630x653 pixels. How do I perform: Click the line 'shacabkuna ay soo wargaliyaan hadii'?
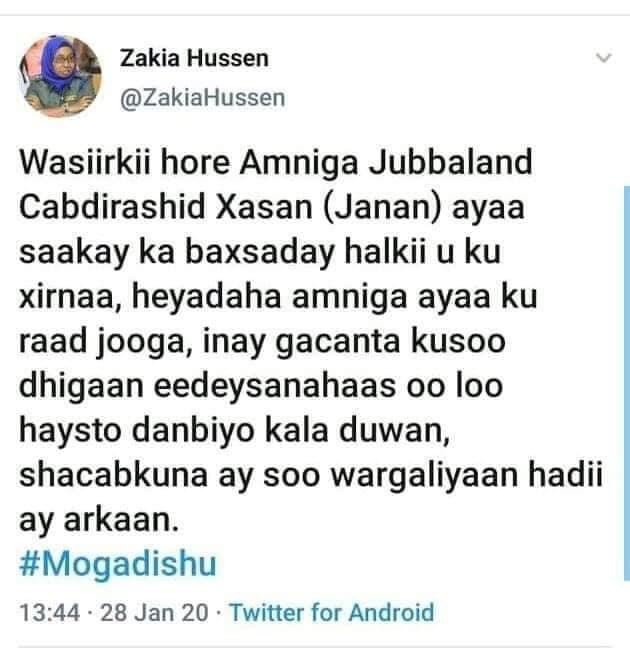coord(311,476)
